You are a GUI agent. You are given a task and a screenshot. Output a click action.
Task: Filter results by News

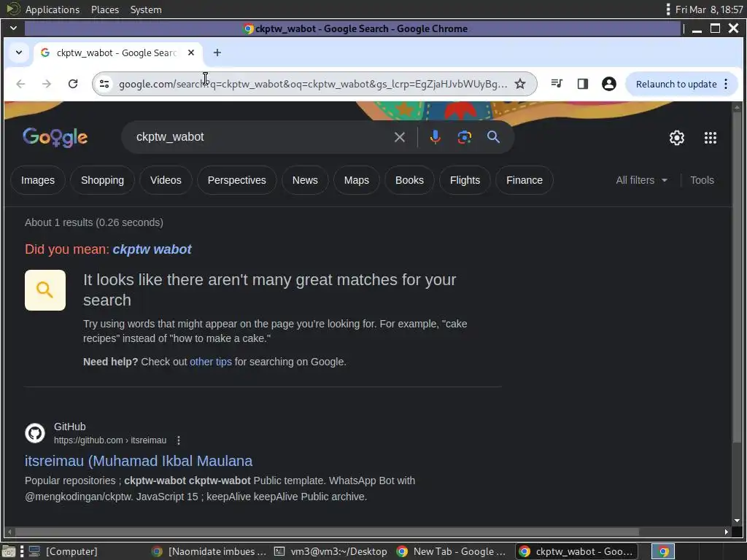(305, 180)
